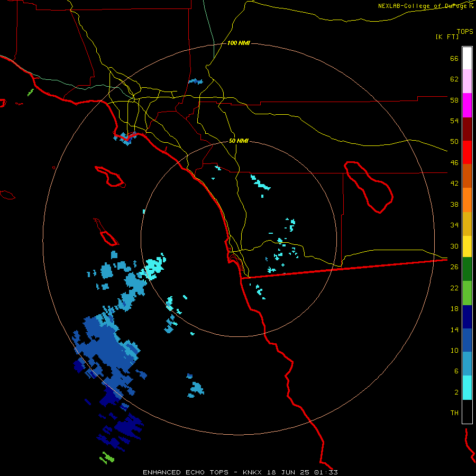Click the [K FT] units label

(x=447, y=36)
